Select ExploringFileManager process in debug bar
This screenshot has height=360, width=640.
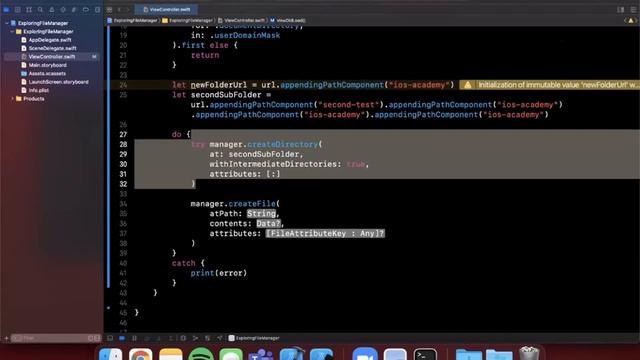click(254, 338)
